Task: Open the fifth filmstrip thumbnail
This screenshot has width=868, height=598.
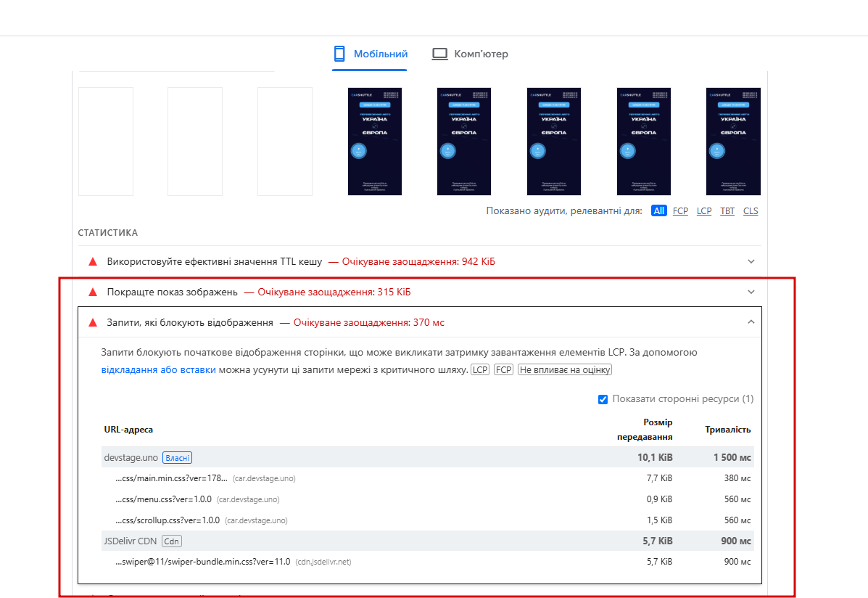Action: pos(464,142)
